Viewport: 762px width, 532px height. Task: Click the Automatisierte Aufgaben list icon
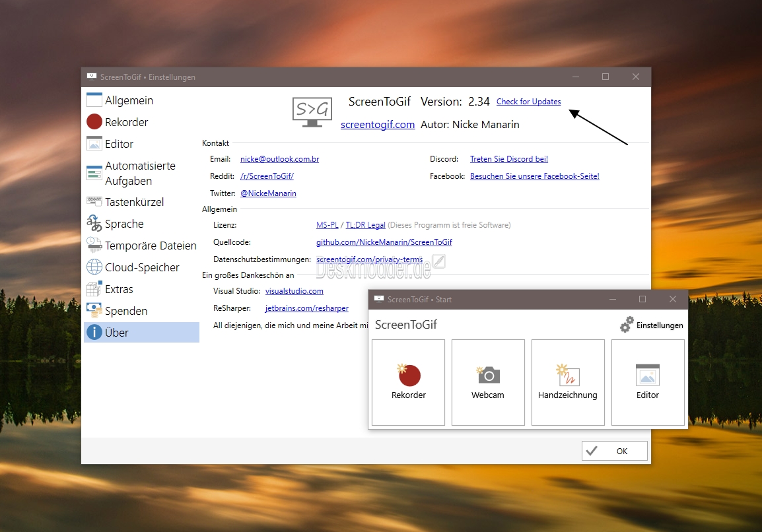coord(94,172)
